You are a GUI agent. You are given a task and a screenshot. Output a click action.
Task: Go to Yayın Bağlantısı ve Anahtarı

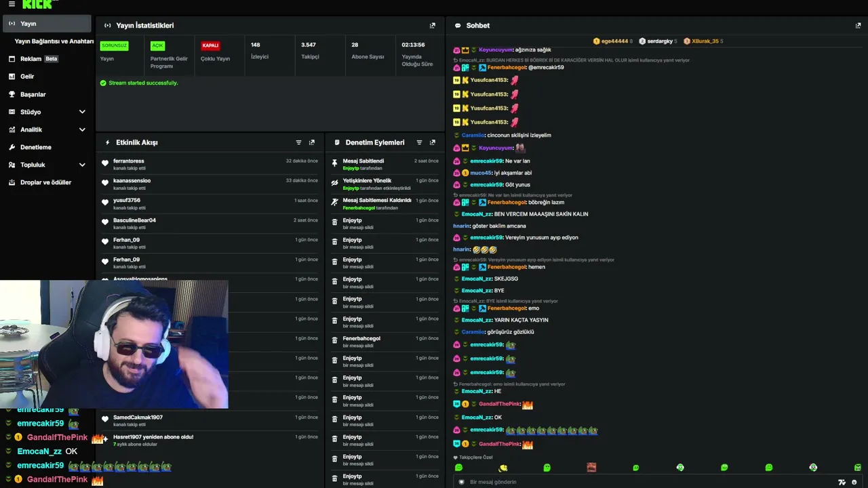54,41
